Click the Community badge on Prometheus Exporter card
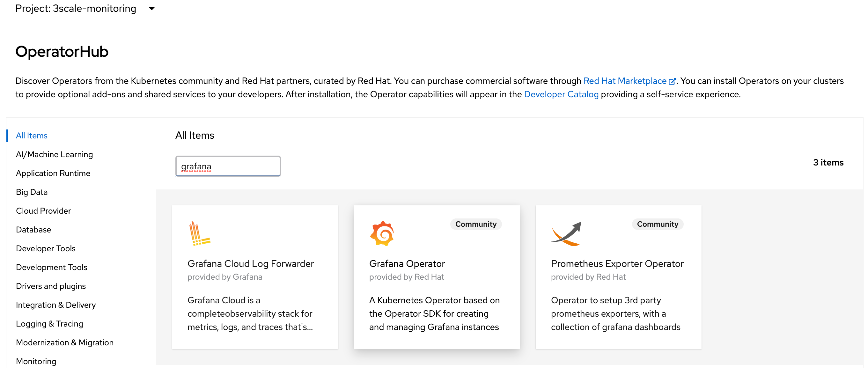This screenshot has height=368, width=868. (657, 224)
